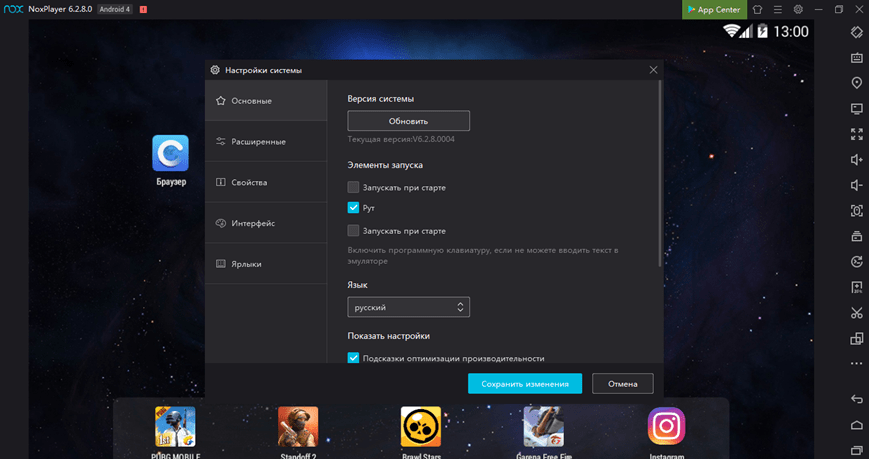Open the hamburger menu in title bar
The height and width of the screenshot is (459, 869).
click(778, 9)
